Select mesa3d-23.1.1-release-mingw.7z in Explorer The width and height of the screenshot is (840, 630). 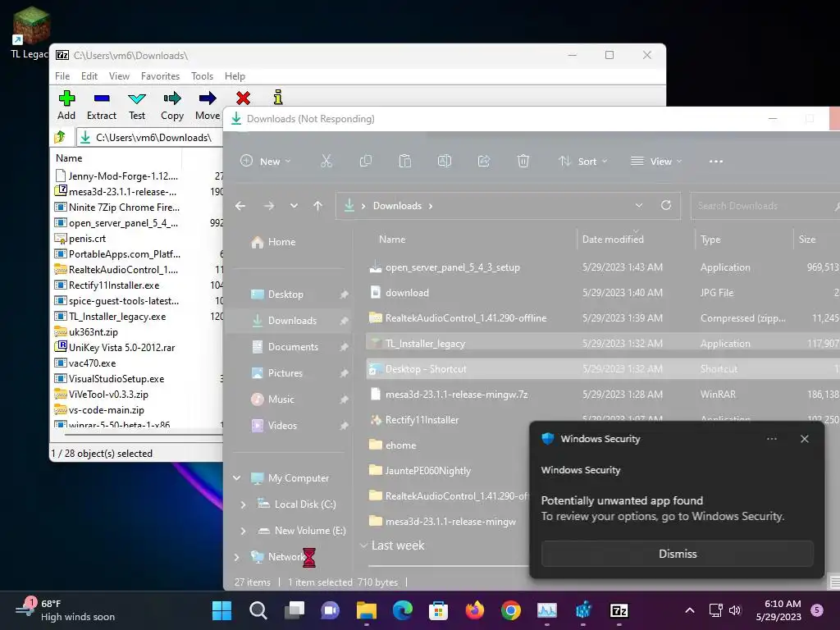pyautogui.click(x=456, y=395)
